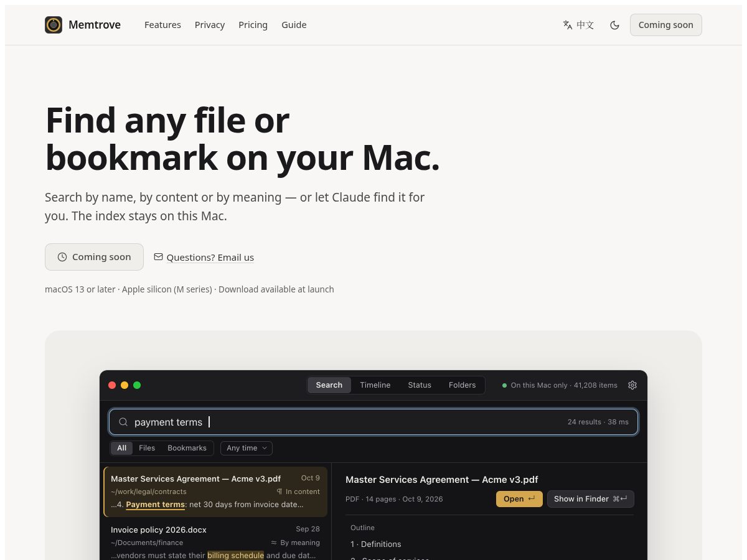The height and width of the screenshot is (560, 747).
Task: Click the Open button in preview
Action: coord(519,499)
